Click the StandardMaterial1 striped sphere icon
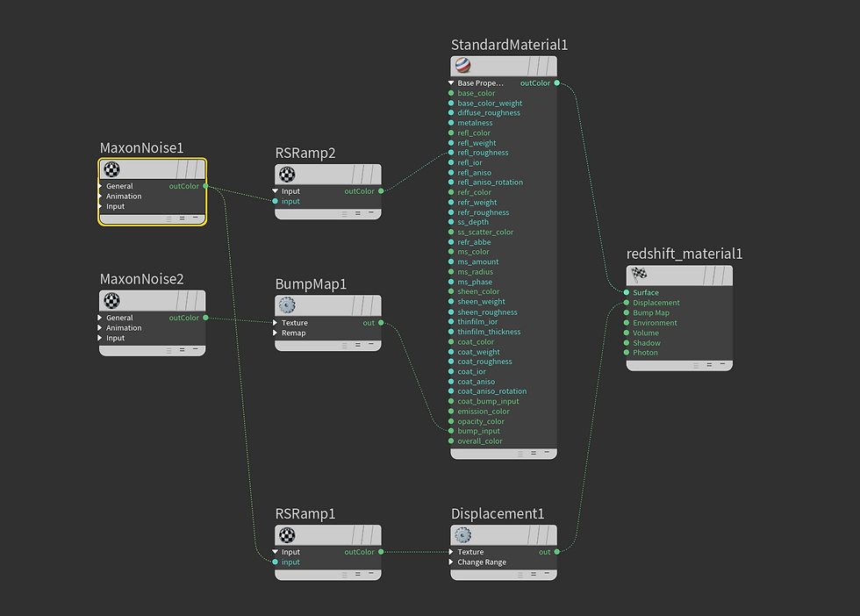This screenshot has height=616, width=860. [x=463, y=66]
